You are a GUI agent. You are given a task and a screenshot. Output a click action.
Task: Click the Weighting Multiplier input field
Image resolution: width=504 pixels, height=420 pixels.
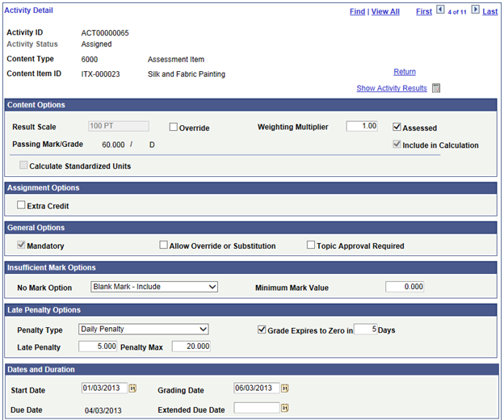click(x=362, y=126)
